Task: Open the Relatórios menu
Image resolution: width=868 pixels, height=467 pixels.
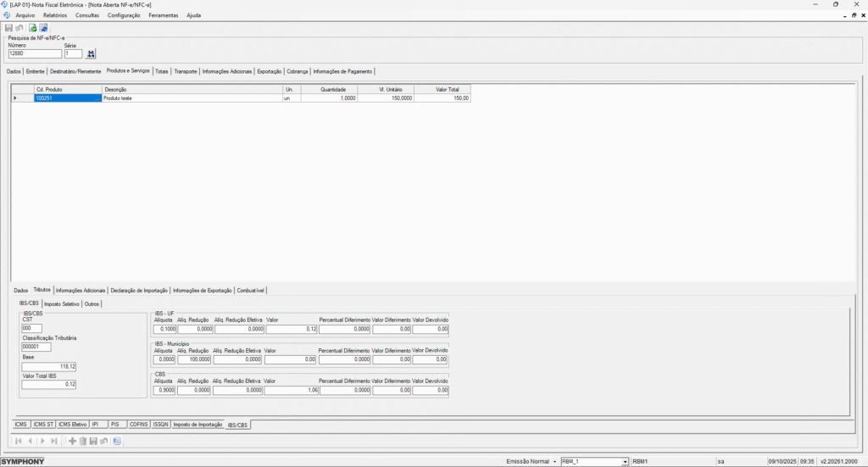Action: (55, 15)
